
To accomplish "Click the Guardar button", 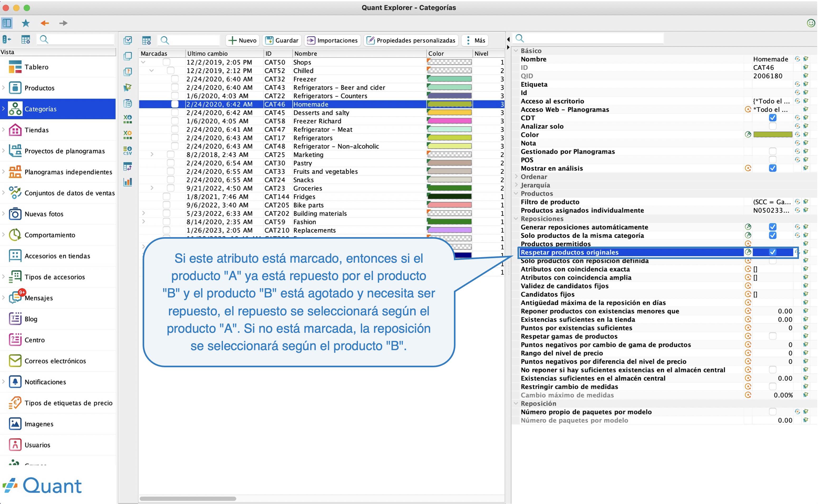I will tap(282, 40).
